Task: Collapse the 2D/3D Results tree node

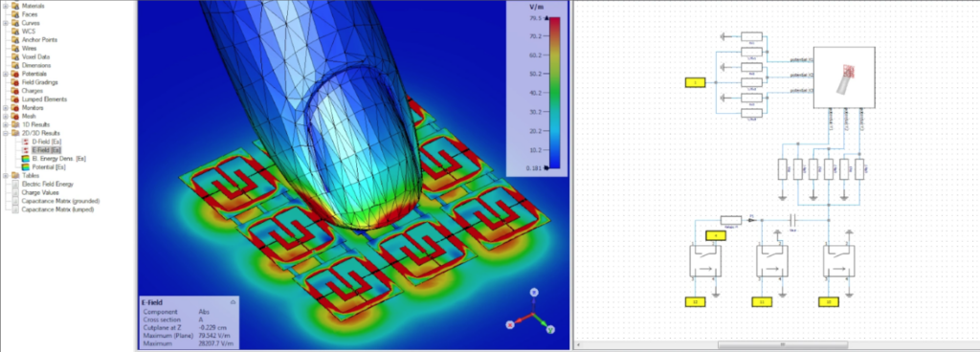Action: tap(6, 133)
